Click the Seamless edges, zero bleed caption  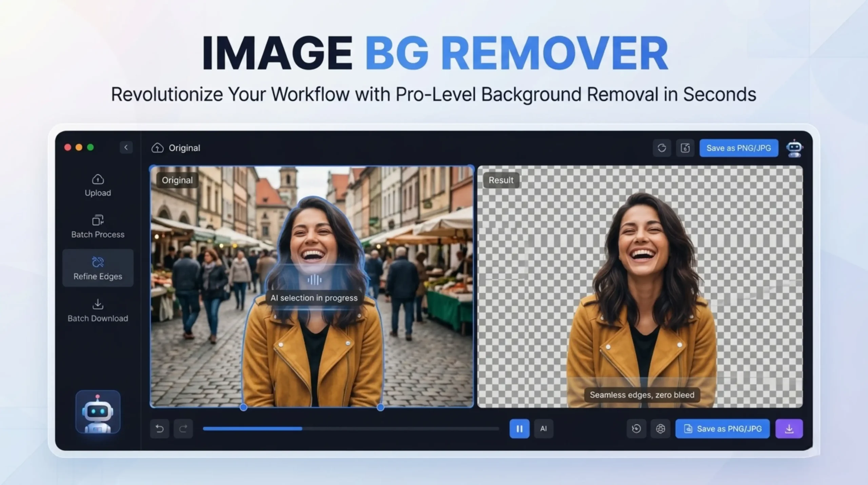(642, 395)
